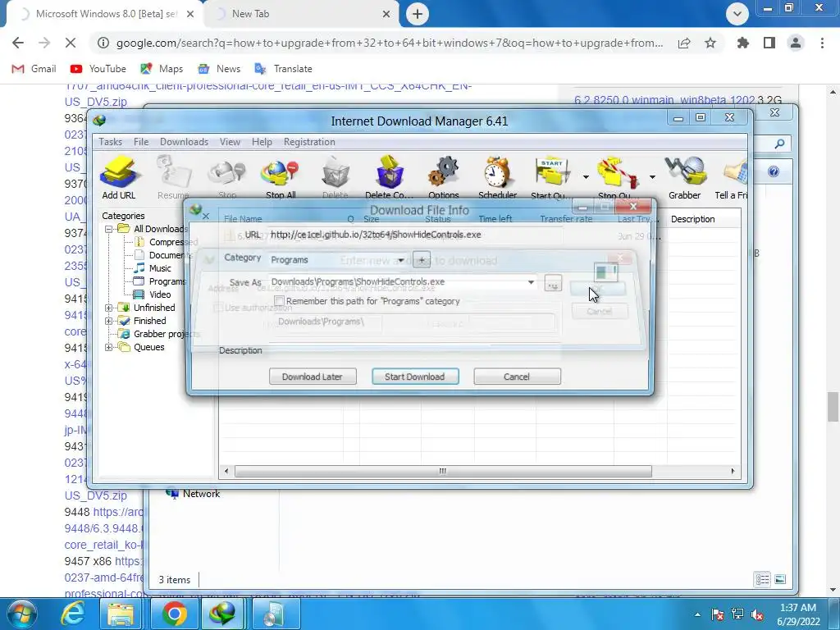
Task: Open a new Chrome tab
Action: point(418,14)
